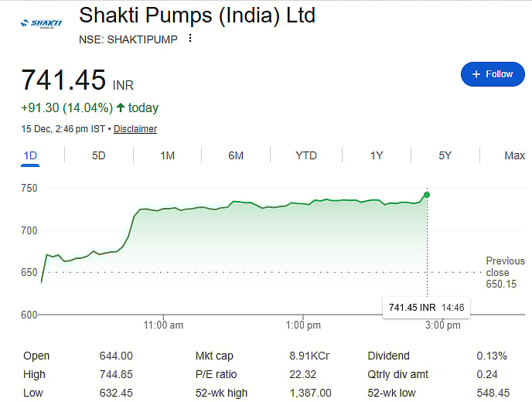This screenshot has height=402, width=532.
Task: Click the Dividend yield value 0.13%
Action: [x=492, y=356]
